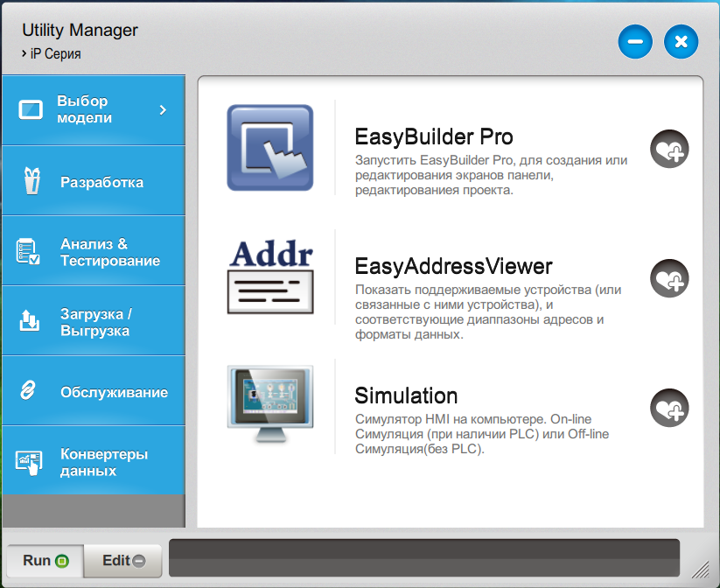Click the EasyBuilder Pro description text
The image size is (720, 588).
(x=491, y=175)
